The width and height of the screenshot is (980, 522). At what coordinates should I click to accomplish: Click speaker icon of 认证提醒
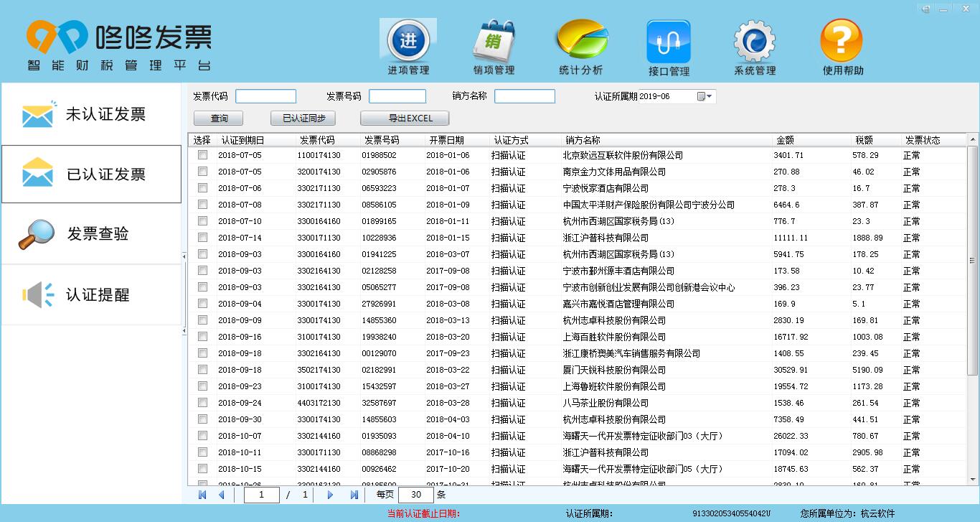pyautogui.click(x=37, y=294)
